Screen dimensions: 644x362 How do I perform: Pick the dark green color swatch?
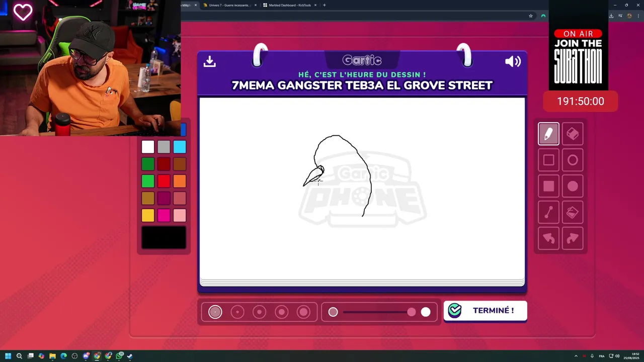(x=148, y=164)
